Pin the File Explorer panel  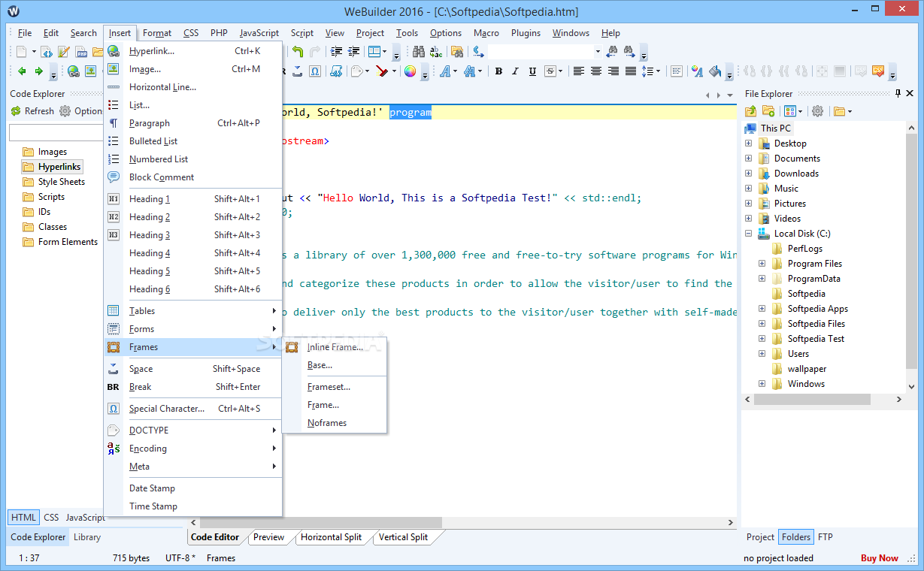click(x=898, y=93)
